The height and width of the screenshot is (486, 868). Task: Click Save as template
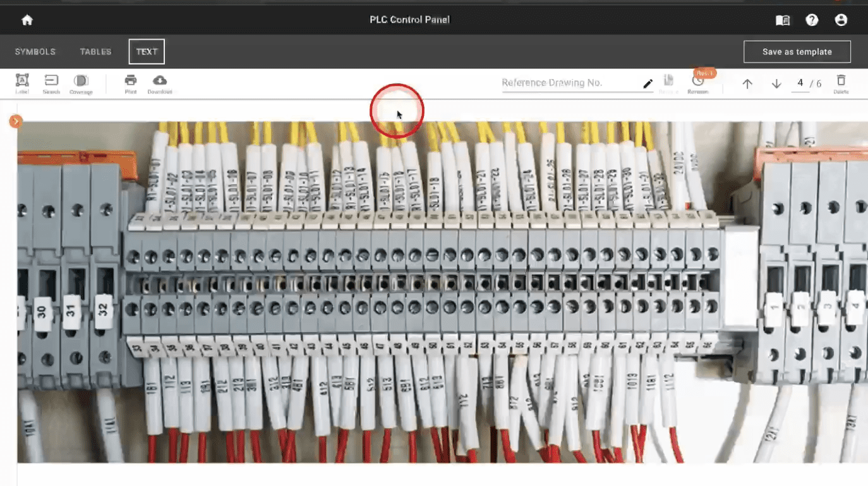pyautogui.click(x=797, y=51)
